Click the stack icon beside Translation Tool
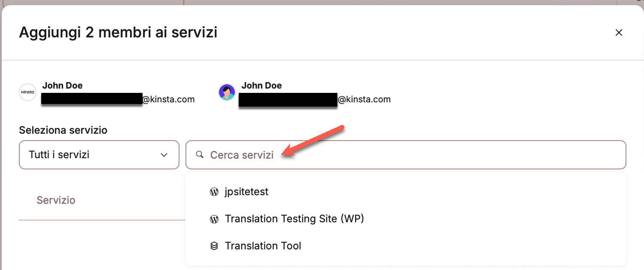Viewport: 644px width, 270px height. (214, 246)
